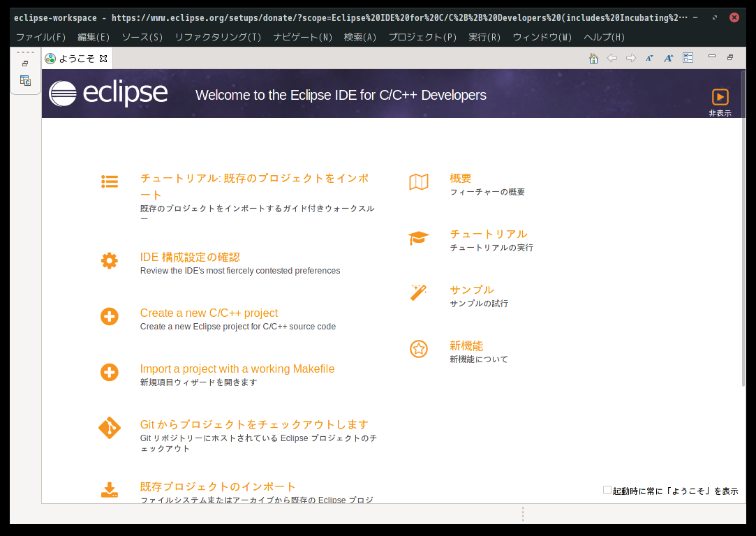Click text '新規項目ウィザードを開きます'

[199, 382]
